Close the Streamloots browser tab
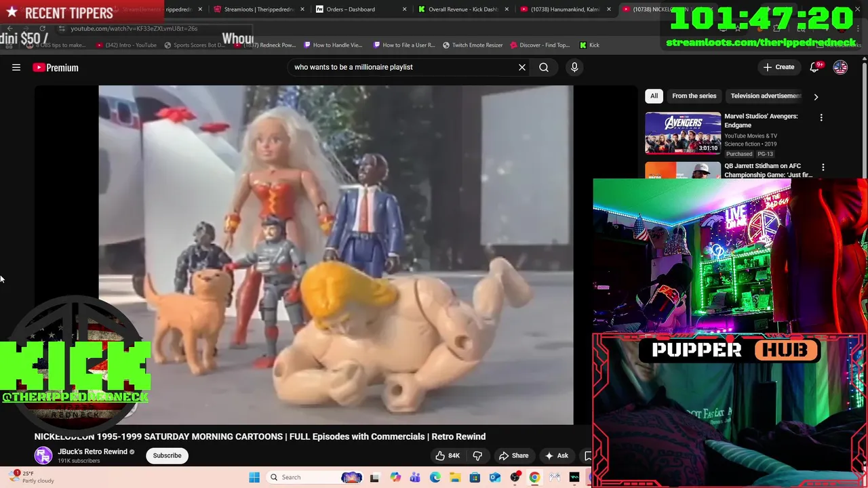 click(302, 9)
